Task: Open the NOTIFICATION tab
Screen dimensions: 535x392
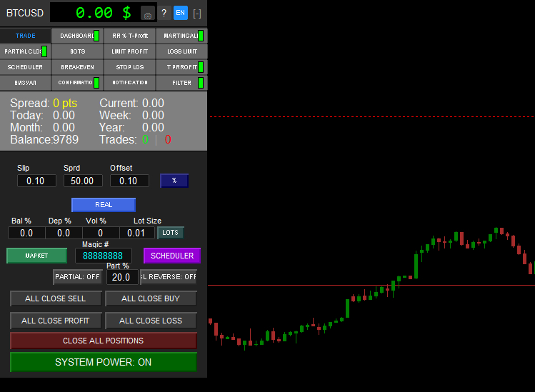Action: (x=130, y=83)
